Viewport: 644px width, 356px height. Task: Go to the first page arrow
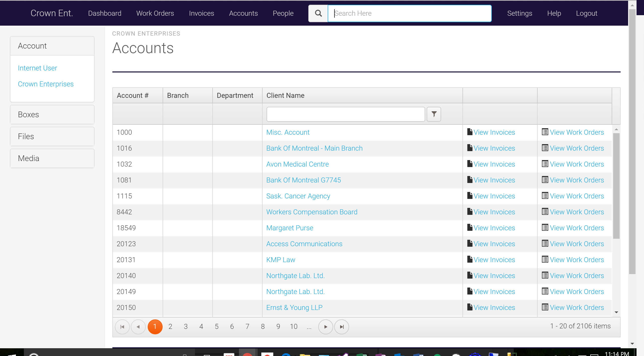pyautogui.click(x=122, y=327)
